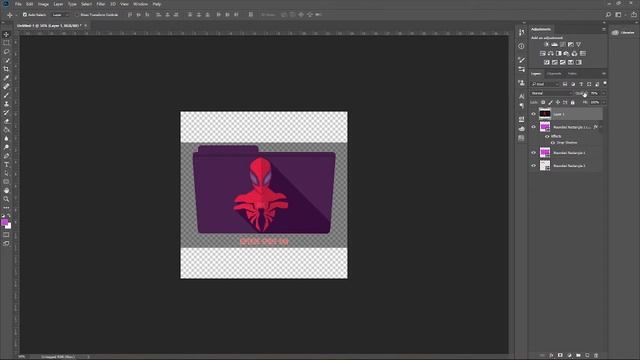640x360 pixels.
Task: Select the Eyedropper tool
Action: tap(6, 78)
